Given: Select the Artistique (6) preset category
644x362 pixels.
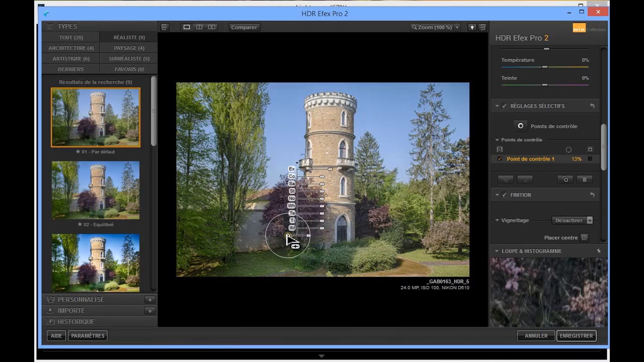Looking at the screenshot, I should [71, 58].
